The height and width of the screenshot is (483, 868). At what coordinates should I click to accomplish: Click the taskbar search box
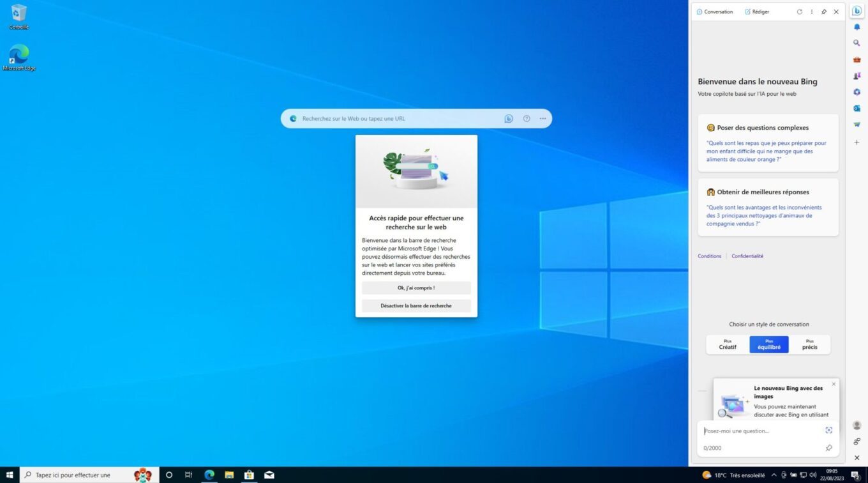coord(89,475)
